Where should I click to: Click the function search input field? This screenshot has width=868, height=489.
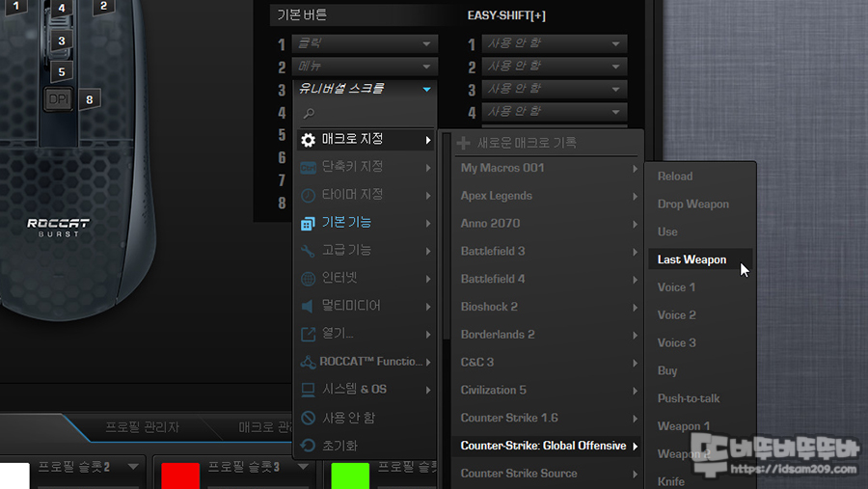click(x=366, y=114)
